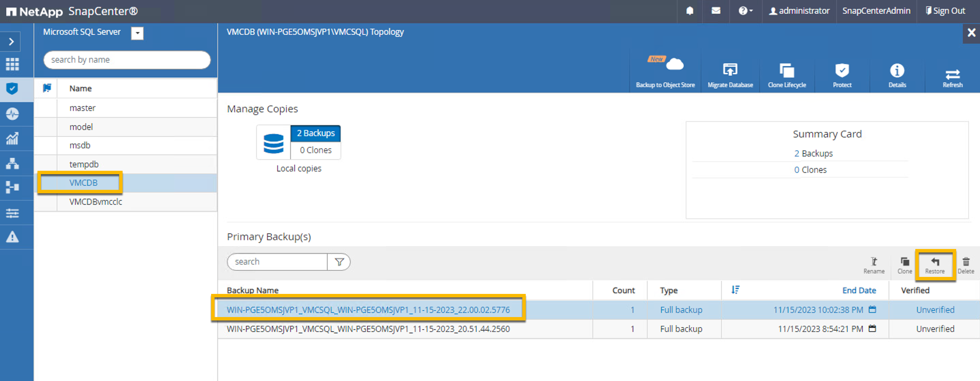Image resolution: width=980 pixels, height=381 pixels.
Task: Select backup ending 22.00.02.5776
Action: [599, 310]
